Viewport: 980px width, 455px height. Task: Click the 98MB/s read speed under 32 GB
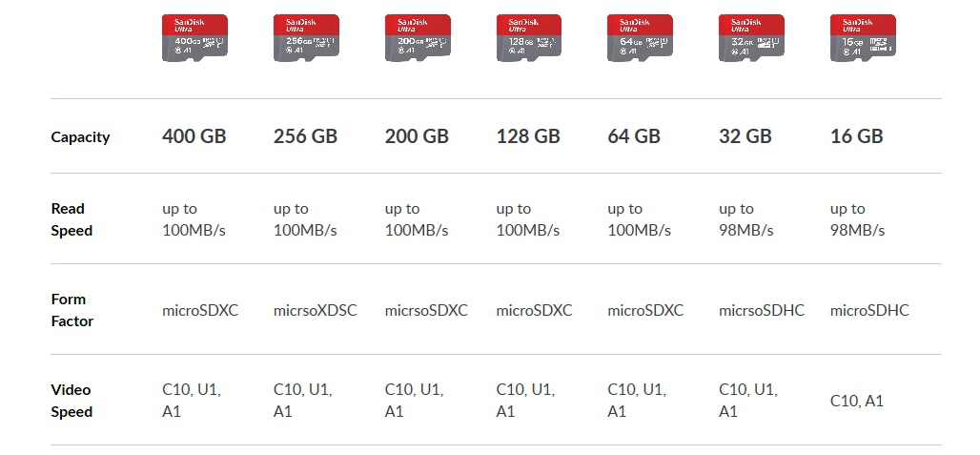[x=746, y=231]
